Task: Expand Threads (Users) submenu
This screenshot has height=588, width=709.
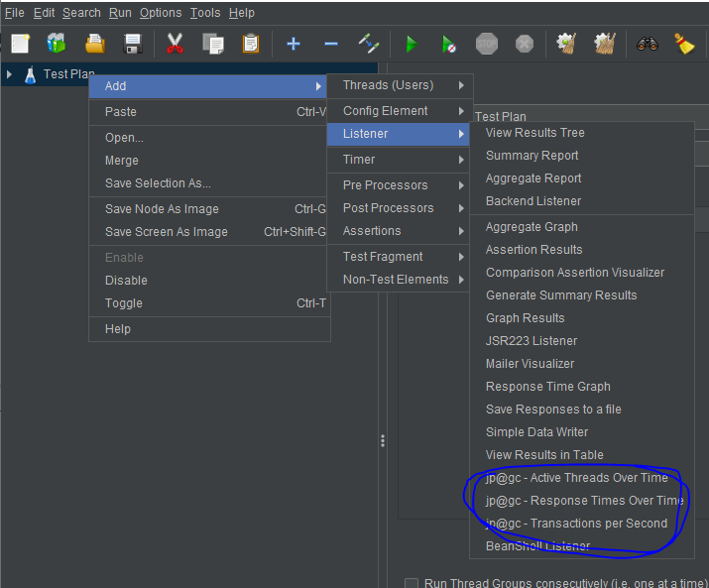Action: 400,85
